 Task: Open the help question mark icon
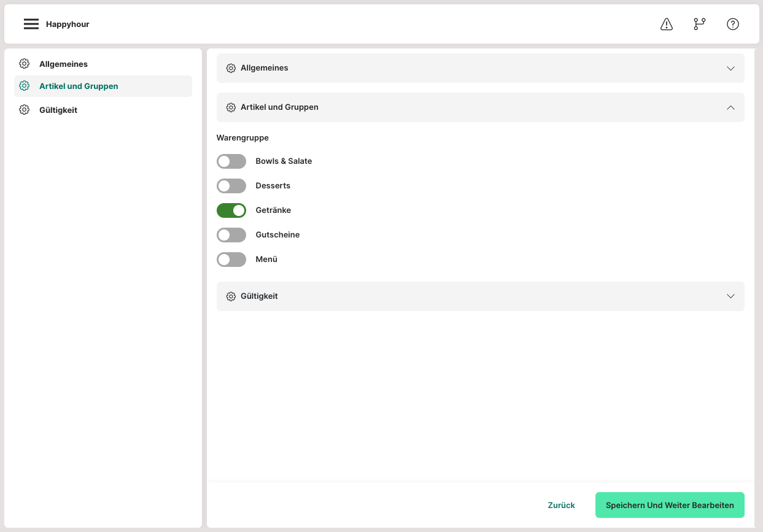coord(732,24)
